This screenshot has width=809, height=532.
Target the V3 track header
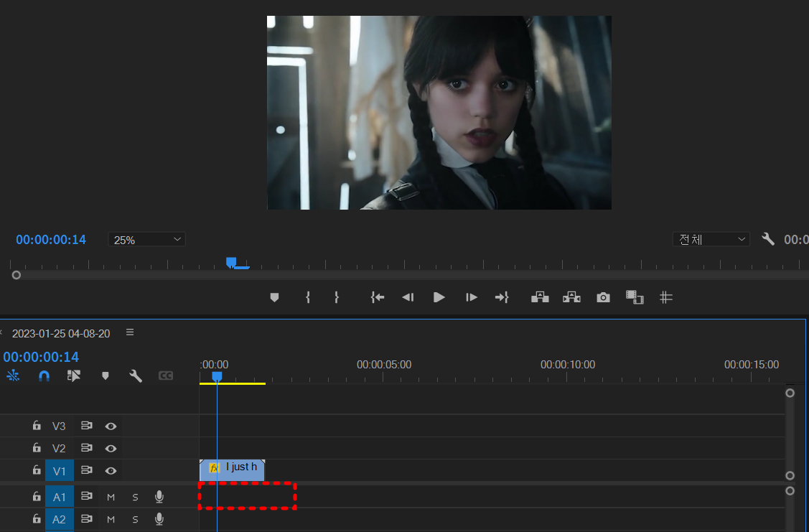pos(59,426)
